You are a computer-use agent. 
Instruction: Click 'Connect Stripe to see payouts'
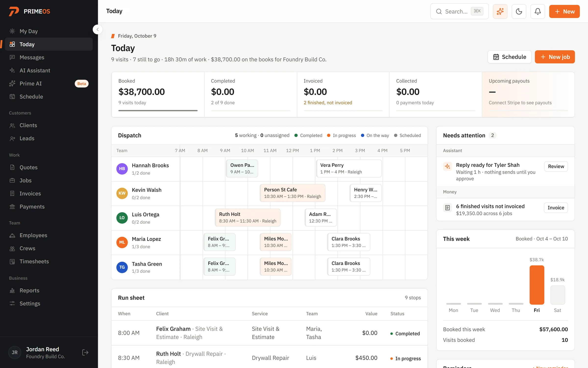coord(520,103)
